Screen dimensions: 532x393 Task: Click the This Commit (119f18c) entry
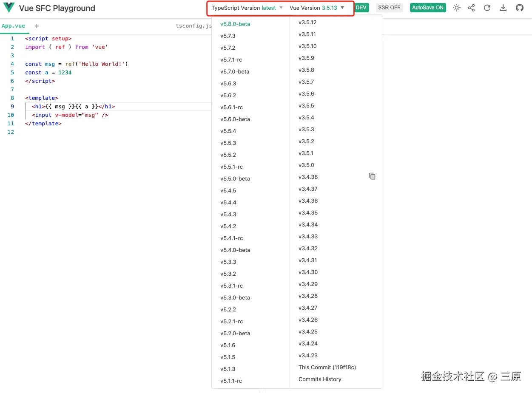[327, 368]
